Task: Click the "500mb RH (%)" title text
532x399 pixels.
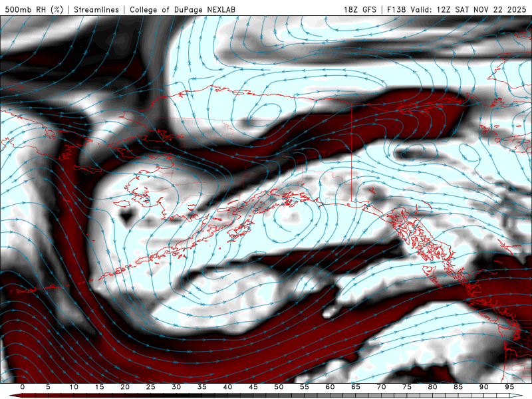Action: (x=34, y=9)
